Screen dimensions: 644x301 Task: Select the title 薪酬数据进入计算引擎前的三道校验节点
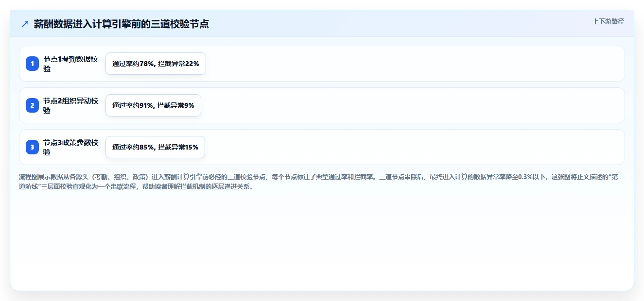pyautogui.click(x=122, y=24)
